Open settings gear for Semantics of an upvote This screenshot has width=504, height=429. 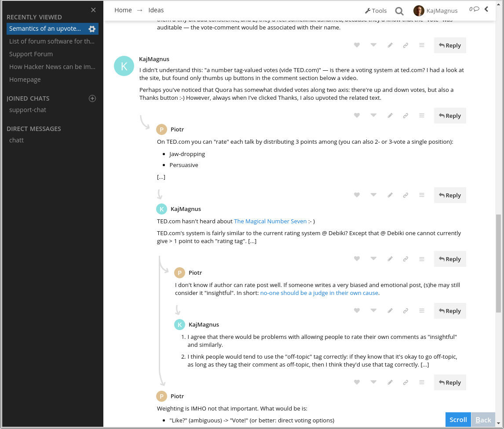coord(92,29)
